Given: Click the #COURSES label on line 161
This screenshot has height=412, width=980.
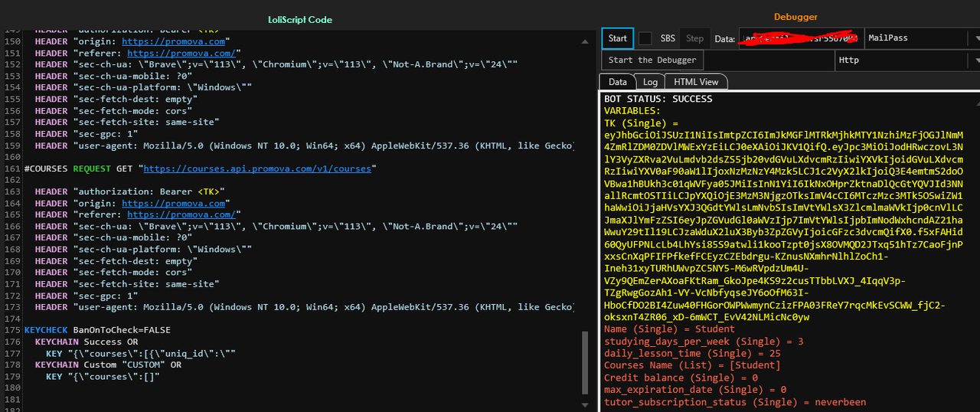Looking at the screenshot, I should 45,168.
